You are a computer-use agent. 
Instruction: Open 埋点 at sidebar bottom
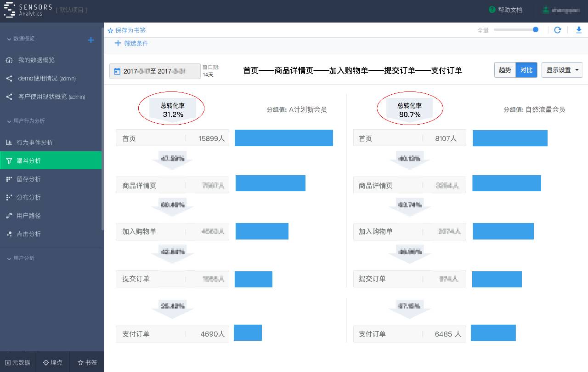(x=52, y=362)
